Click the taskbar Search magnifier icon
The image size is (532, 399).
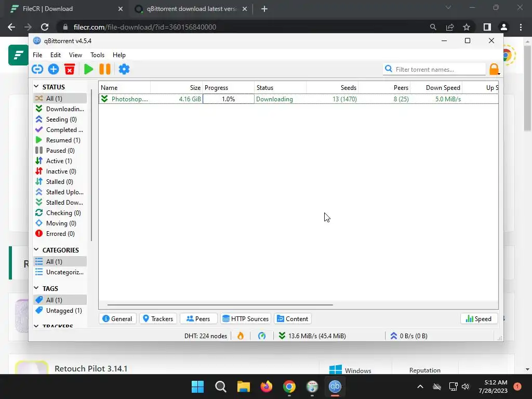point(220,387)
